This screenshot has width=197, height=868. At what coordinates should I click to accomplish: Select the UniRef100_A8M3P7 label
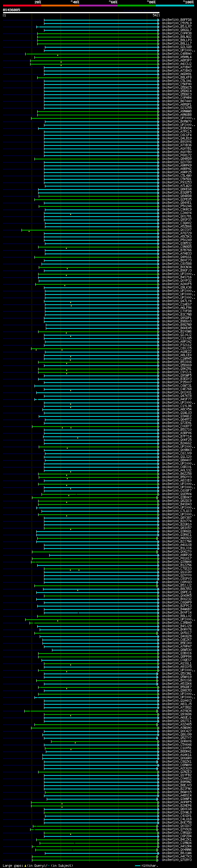point(177,60)
